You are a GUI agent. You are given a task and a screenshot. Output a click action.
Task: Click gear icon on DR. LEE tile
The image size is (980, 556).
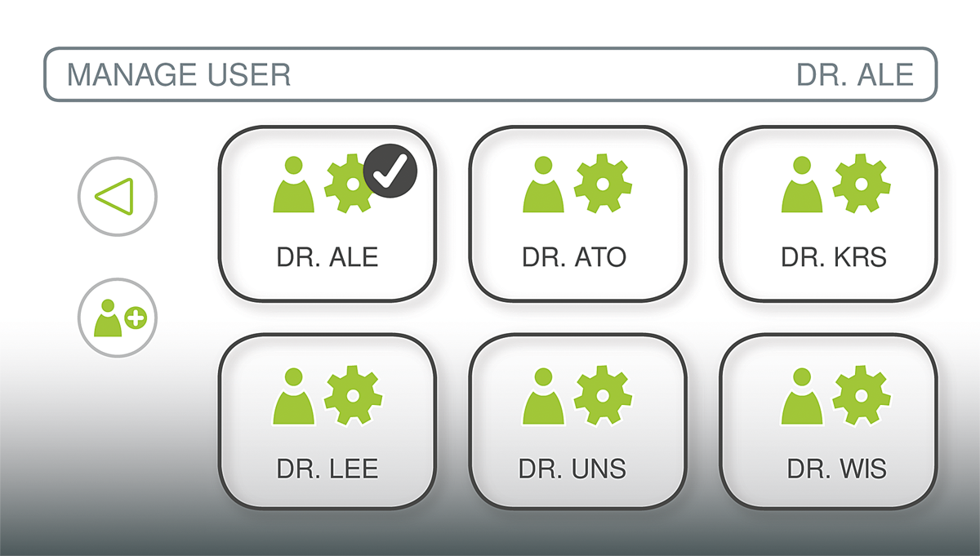coord(353,395)
